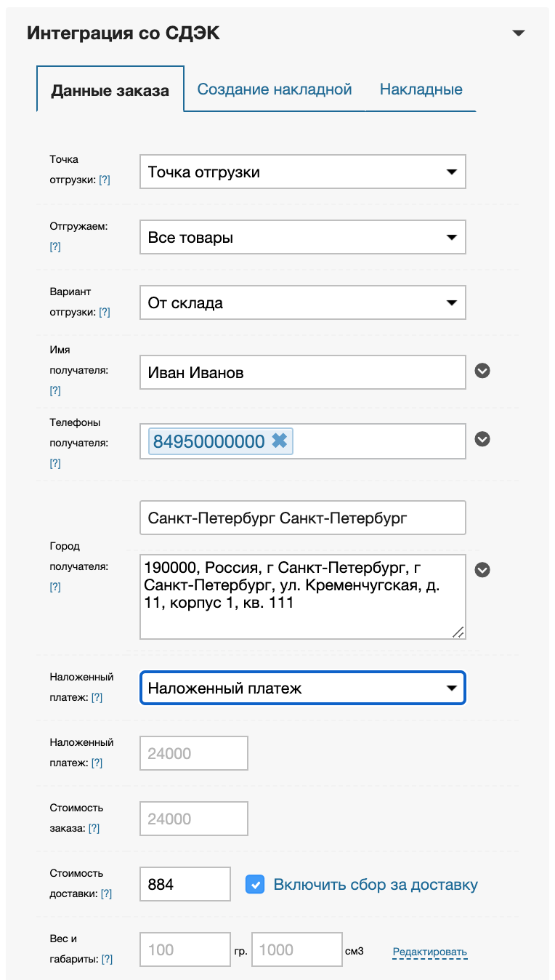This screenshot has width=555, height=980.
Task: Open help hint for Стоимость доставки
Action: pyautogui.click(x=107, y=893)
